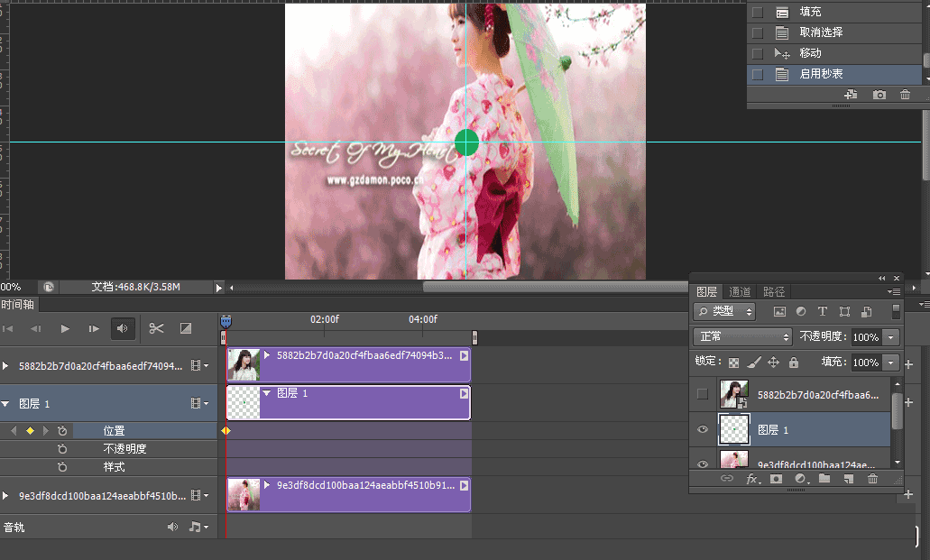This screenshot has width=930, height=560.
Task: Open the 正常 blend mode dropdown
Action: 742,337
